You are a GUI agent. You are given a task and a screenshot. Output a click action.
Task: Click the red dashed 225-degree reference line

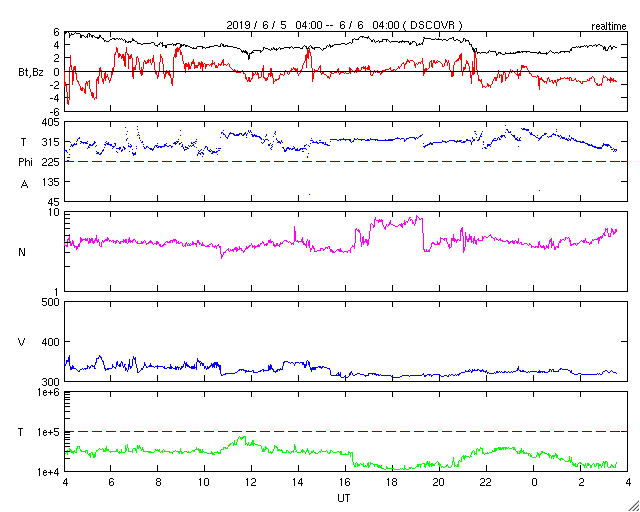click(346, 162)
